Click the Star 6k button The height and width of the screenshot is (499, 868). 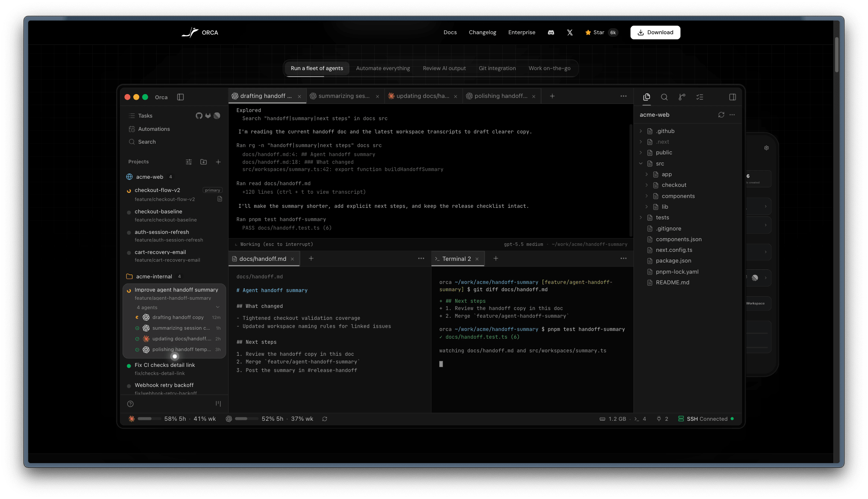(601, 32)
